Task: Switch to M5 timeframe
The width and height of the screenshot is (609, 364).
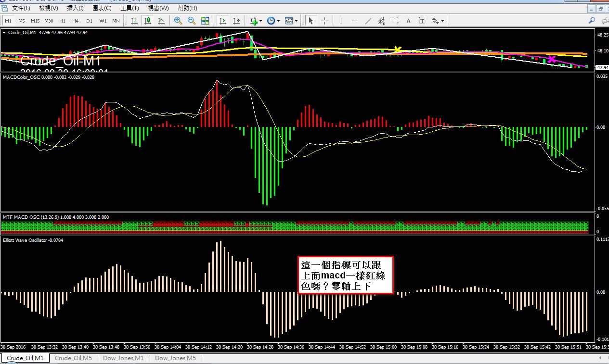Action: (x=22, y=21)
